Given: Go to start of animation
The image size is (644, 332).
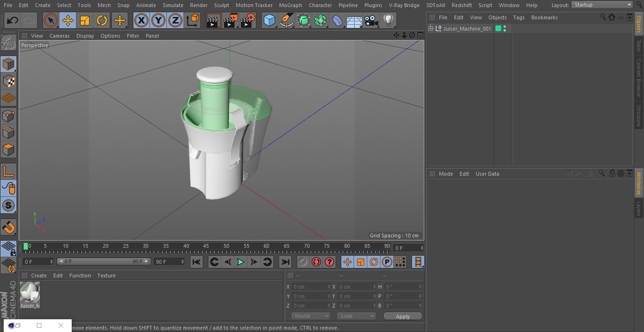Looking at the screenshot, I should point(197,262).
